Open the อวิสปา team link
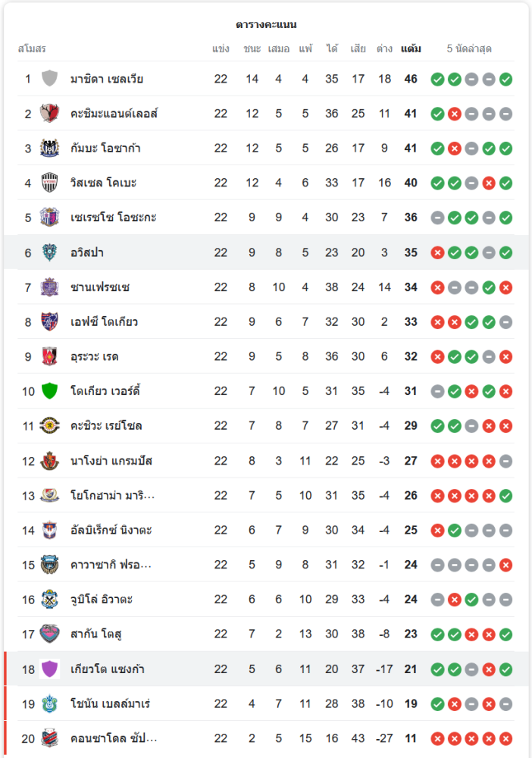The width and height of the screenshot is (532, 758). click(x=89, y=252)
